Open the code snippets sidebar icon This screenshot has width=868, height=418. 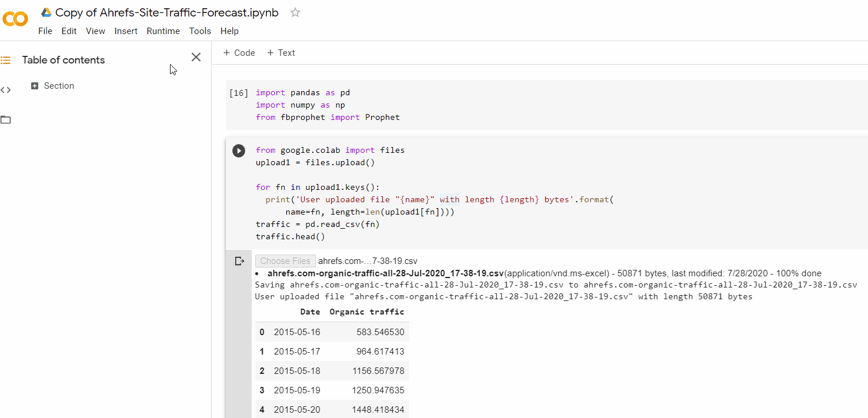click(x=6, y=90)
